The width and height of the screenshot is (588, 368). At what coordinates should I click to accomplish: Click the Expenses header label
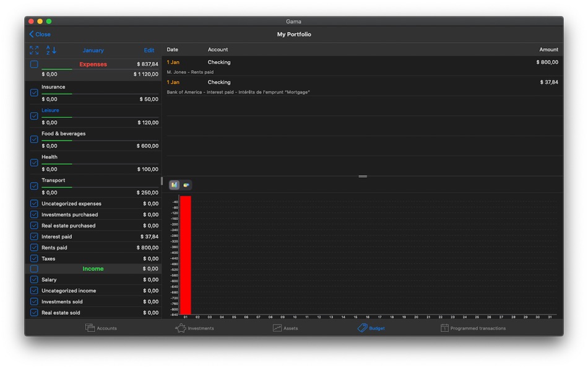(x=93, y=64)
